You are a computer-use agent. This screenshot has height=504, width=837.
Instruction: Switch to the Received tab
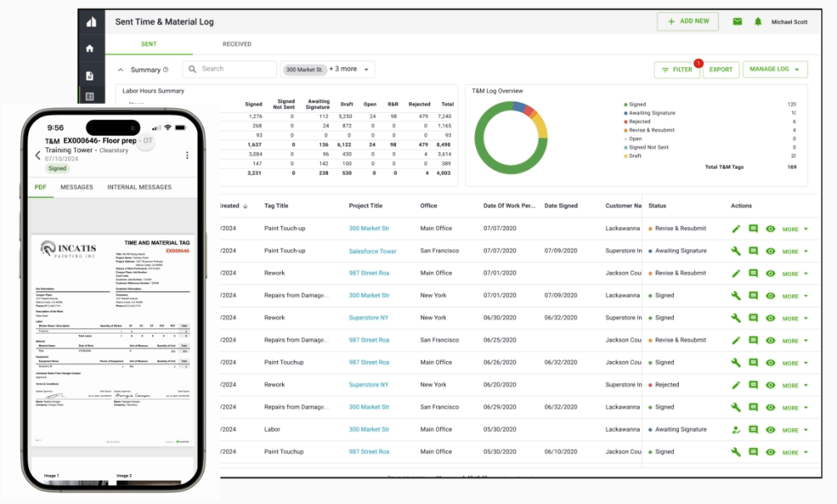click(237, 44)
